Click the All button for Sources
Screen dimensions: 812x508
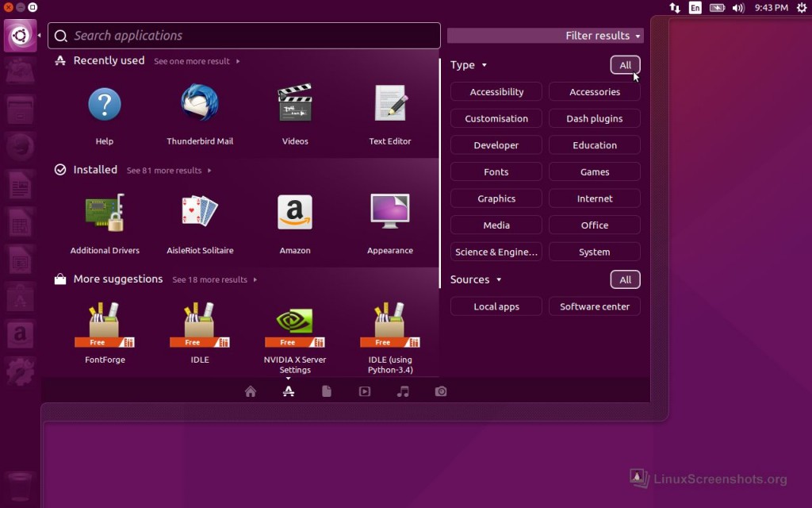pos(625,279)
